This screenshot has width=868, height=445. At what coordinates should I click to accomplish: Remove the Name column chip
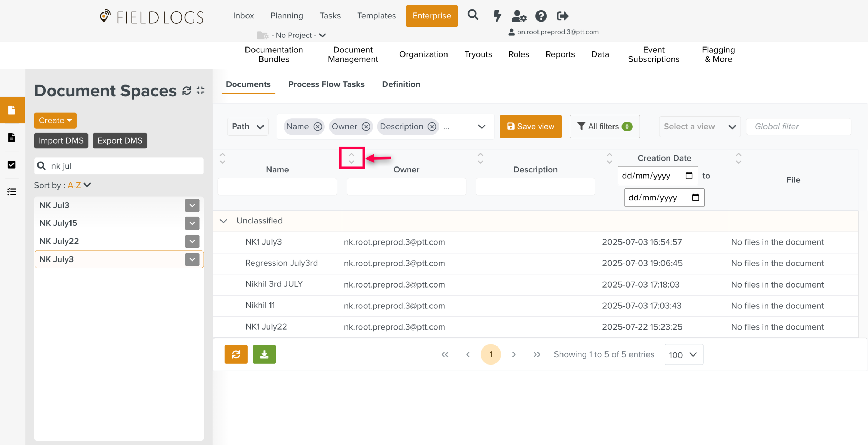point(317,127)
